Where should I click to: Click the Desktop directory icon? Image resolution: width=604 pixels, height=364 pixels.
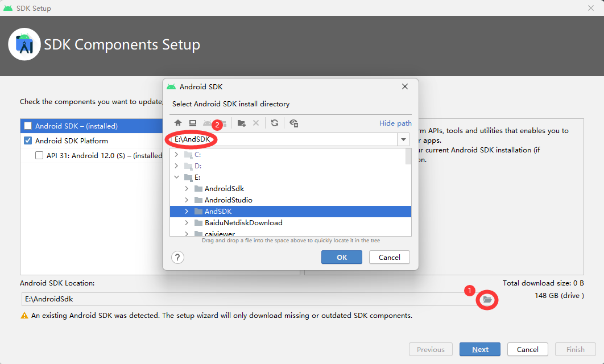pyautogui.click(x=193, y=123)
